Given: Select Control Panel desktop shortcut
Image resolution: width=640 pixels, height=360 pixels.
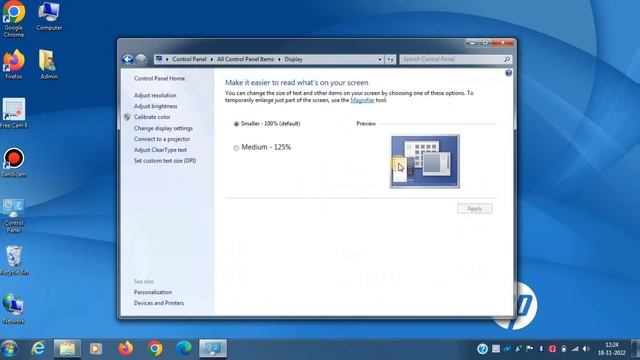Looking at the screenshot, I should pyautogui.click(x=13, y=216).
